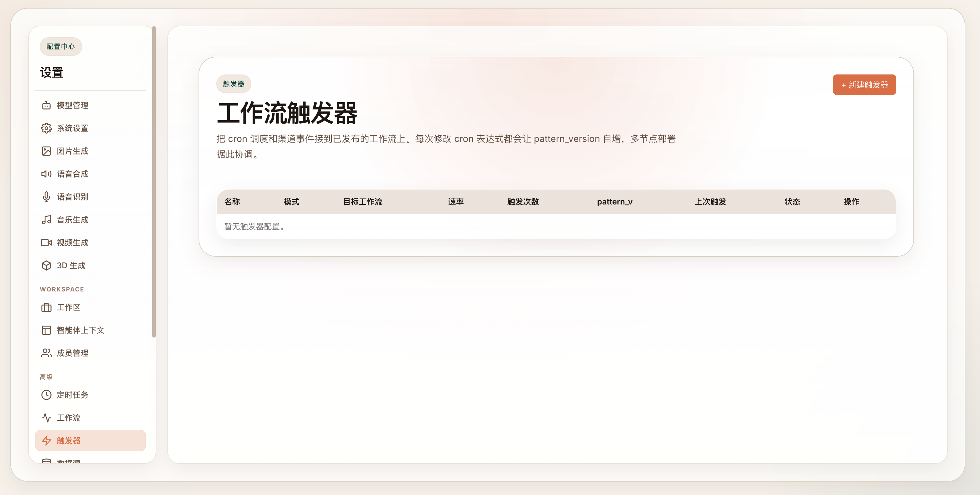Click the 配置中心 badge
The height and width of the screenshot is (495, 980).
pyautogui.click(x=60, y=46)
